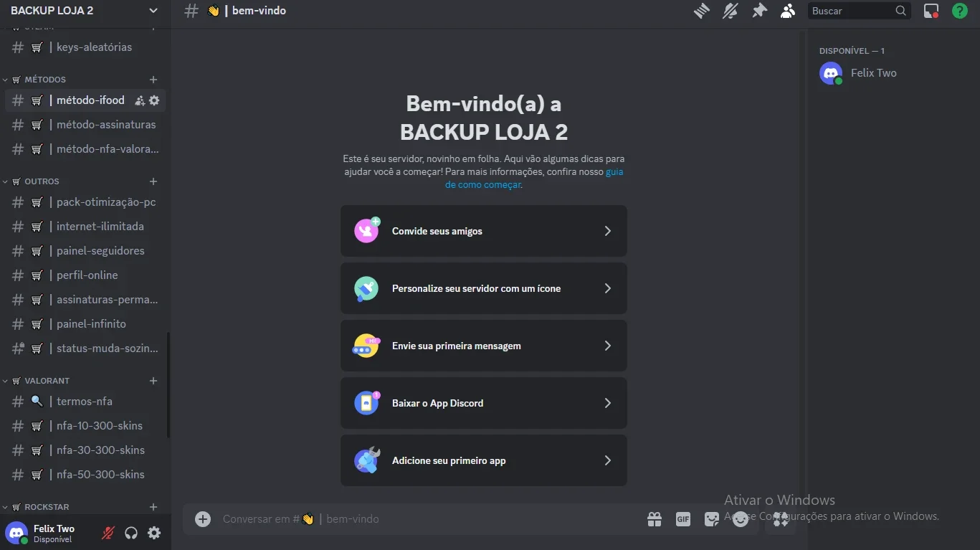Add channel to OUTROS category
Screen dimensions: 980x550
153,181
